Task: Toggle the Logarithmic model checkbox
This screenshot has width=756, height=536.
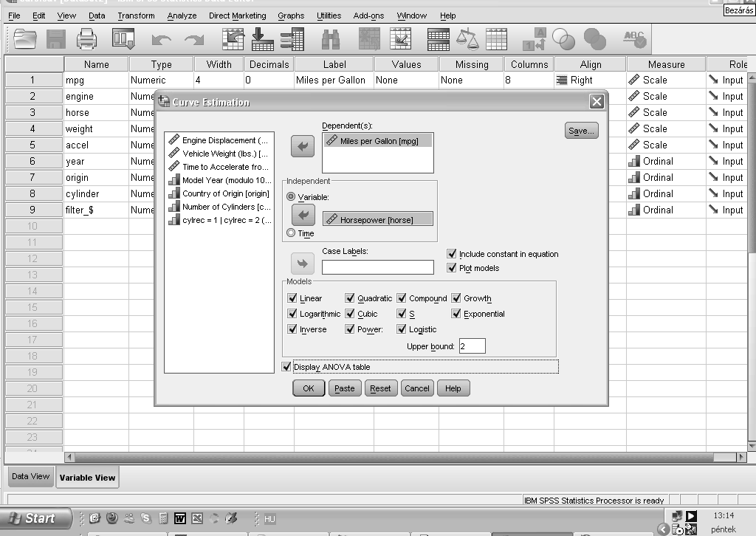Action: (x=292, y=313)
